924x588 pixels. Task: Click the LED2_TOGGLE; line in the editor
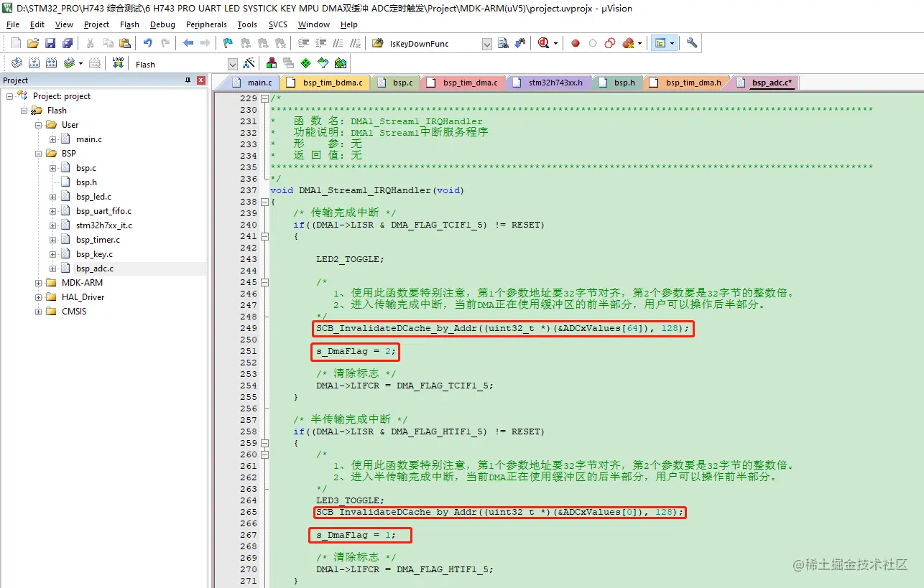(x=350, y=259)
